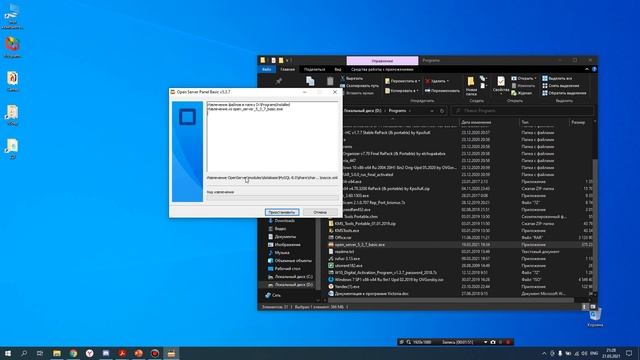Click the pin to Quick Access icon
Image resolution: width=640 pixels, height=360 pixels.
point(279,81)
